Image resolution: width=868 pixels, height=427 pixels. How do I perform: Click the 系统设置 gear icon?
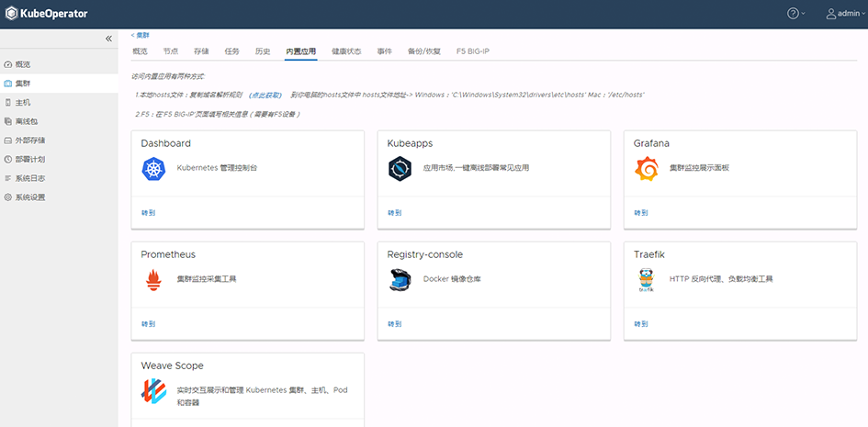(7, 197)
